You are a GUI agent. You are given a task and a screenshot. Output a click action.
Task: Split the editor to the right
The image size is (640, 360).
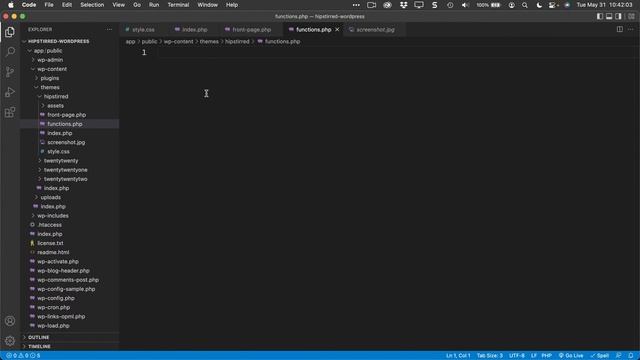click(x=620, y=29)
